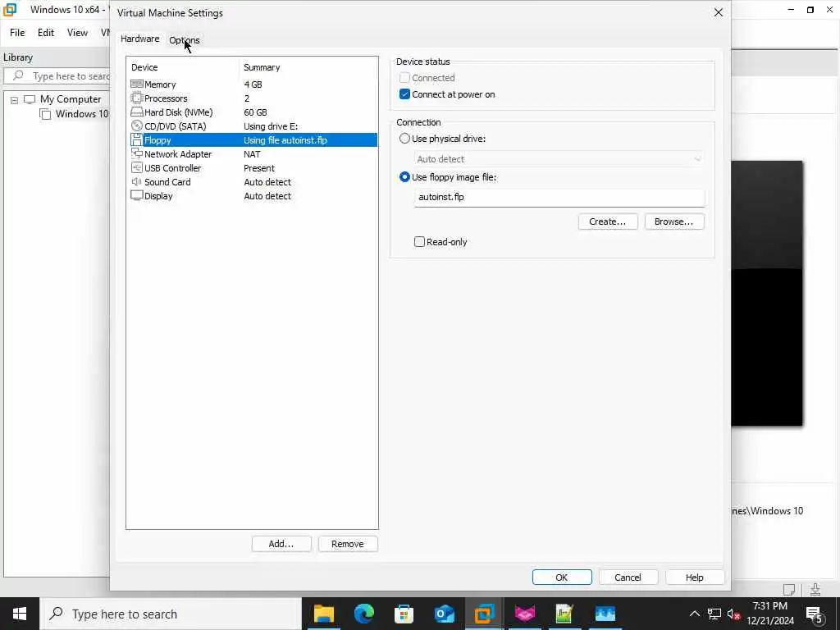Collapse the My Computer tree node
840x630 pixels.
pos(15,99)
